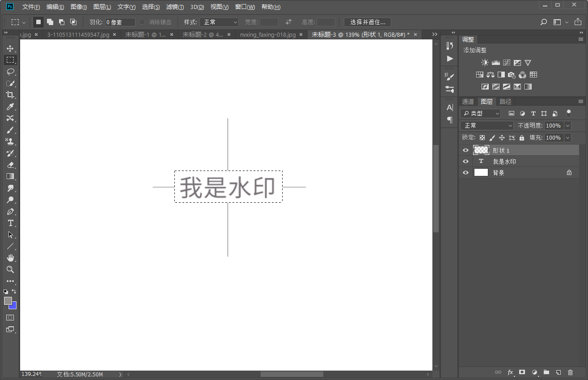Select the Line tool
Screen dimensions: 588x380
pyautogui.click(x=10, y=246)
